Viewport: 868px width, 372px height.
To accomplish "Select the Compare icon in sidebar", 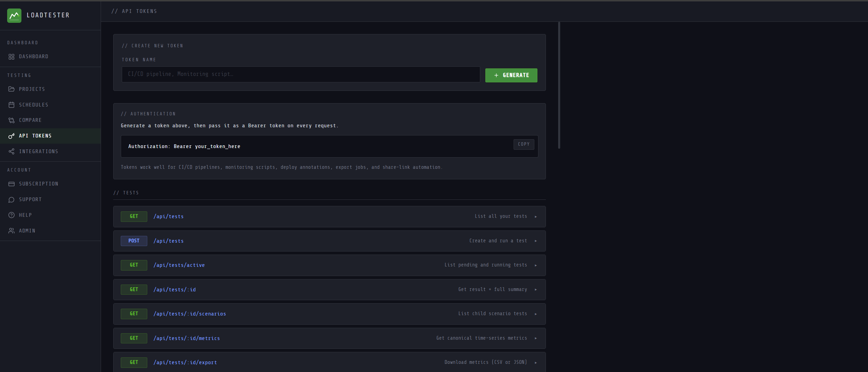I will (x=12, y=120).
